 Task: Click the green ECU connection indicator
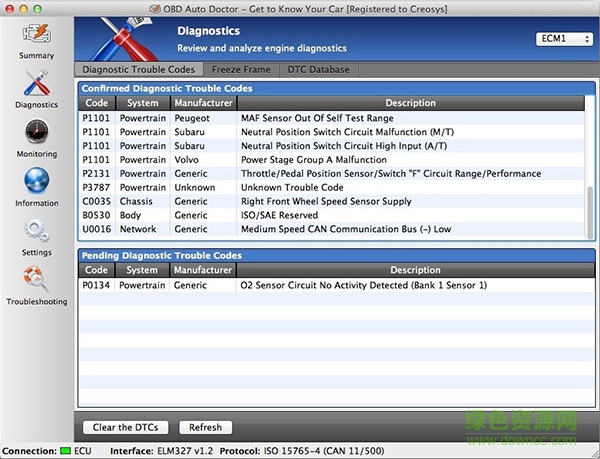[66, 452]
